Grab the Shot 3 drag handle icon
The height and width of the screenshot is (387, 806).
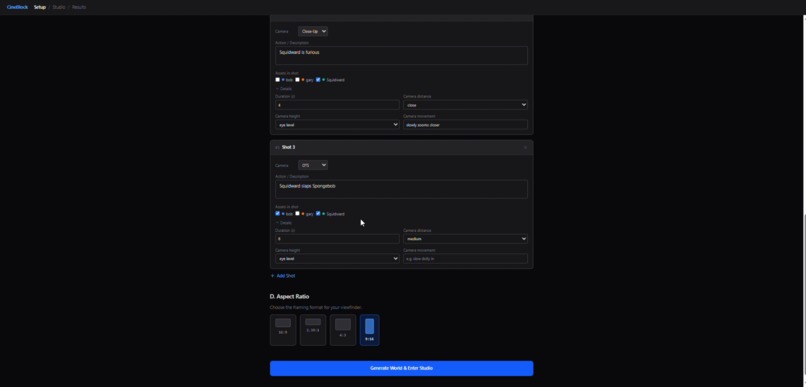point(277,148)
